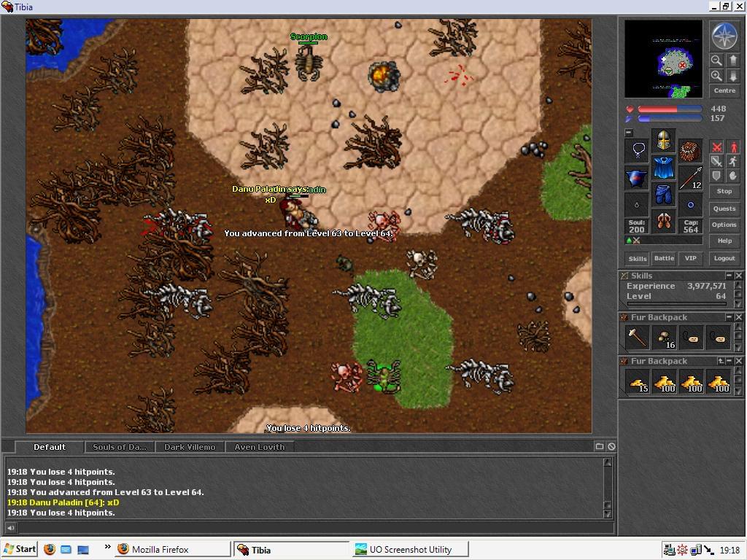The image size is (747, 560).
Task: Select the hammer in Fur Backpack
Action: coord(636,337)
